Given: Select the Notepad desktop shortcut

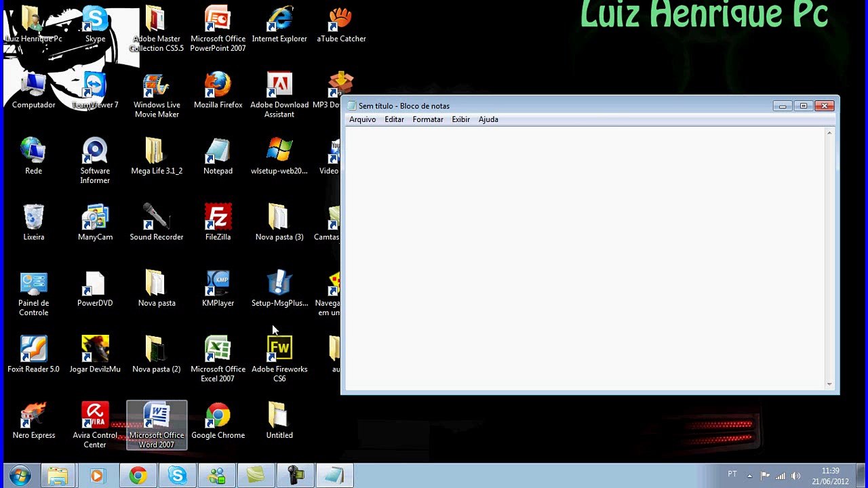Looking at the screenshot, I should 218,156.
